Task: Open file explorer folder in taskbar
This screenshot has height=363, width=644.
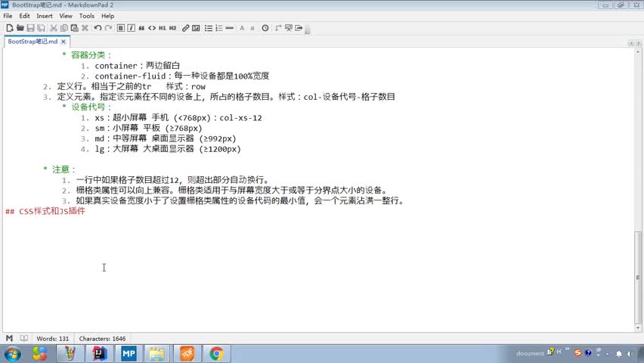Action: pos(157,353)
